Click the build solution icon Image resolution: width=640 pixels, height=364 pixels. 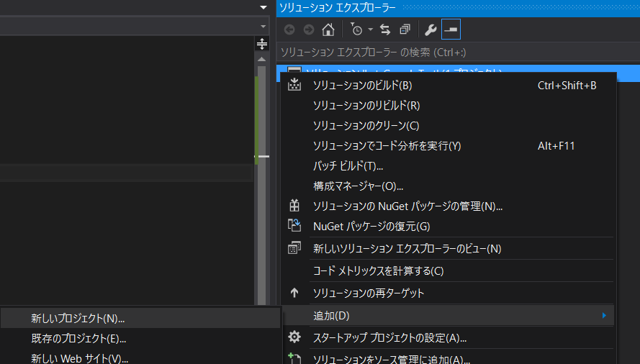(x=294, y=85)
